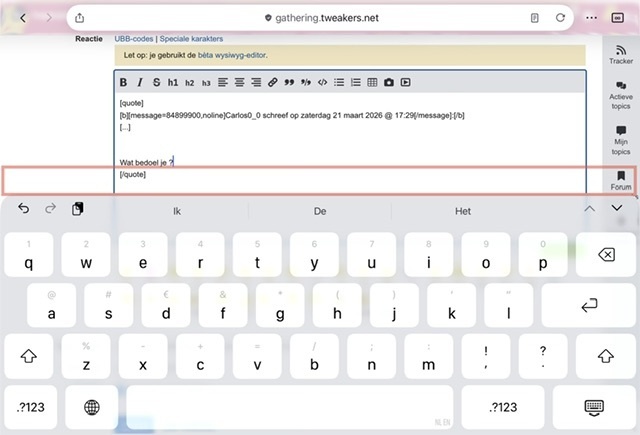Apply strikethrough formatting
This screenshot has width=640, height=435.
tap(156, 82)
